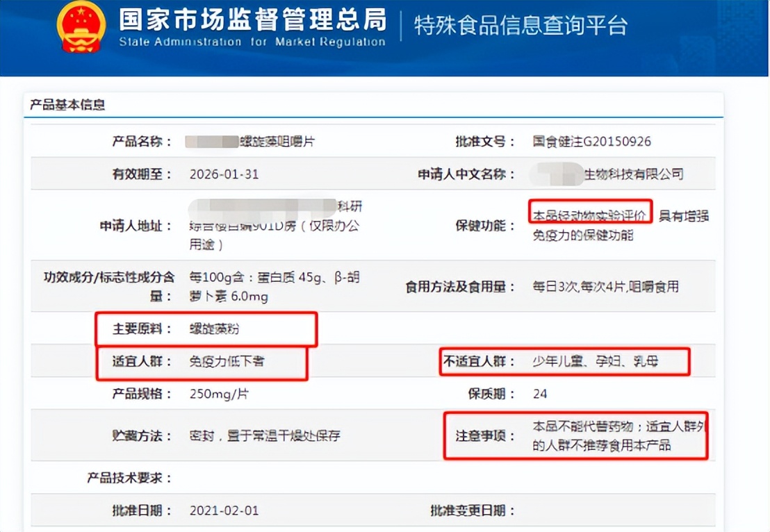Viewport: 770px width, 532px height.
Task: Select the 注意事项 warning text
Action: pyautogui.click(x=610, y=435)
